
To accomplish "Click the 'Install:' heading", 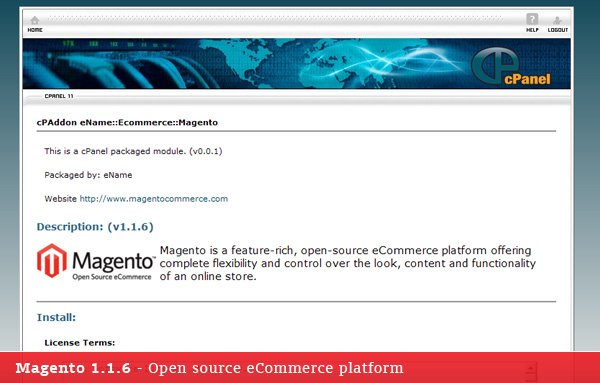I will [56, 318].
